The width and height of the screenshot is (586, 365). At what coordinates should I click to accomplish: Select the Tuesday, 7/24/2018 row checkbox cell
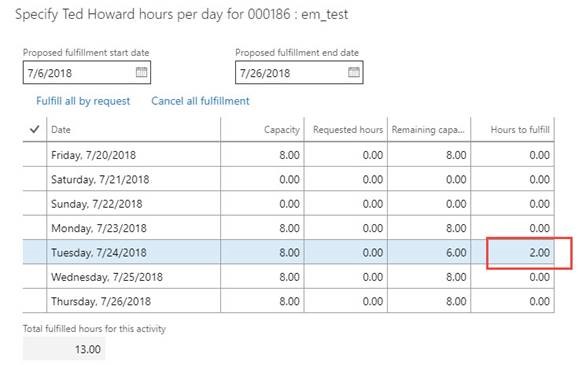coord(34,252)
